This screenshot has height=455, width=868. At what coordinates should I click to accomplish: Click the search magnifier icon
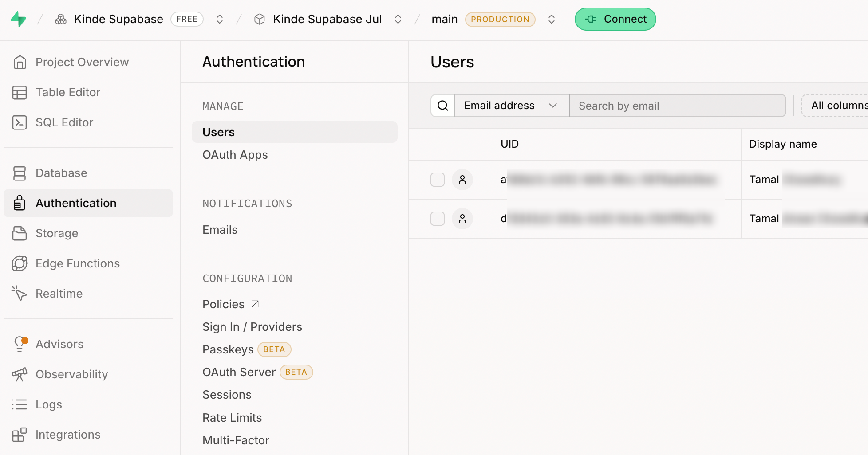[443, 106]
